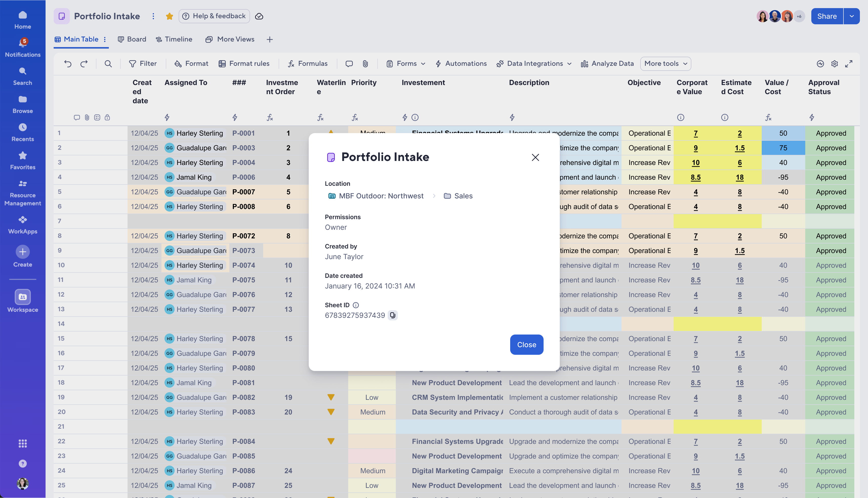The width and height of the screenshot is (868, 498).
Task: Click Close in the Portfolio Intake dialog
Action: (526, 344)
